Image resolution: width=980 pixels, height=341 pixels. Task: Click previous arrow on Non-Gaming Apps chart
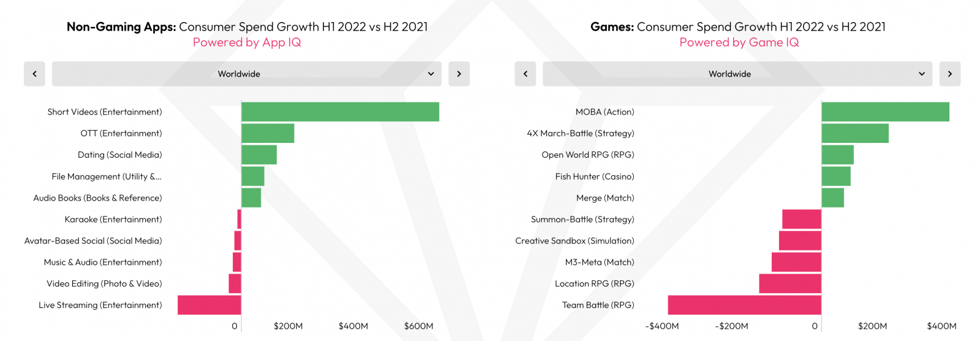tap(34, 74)
